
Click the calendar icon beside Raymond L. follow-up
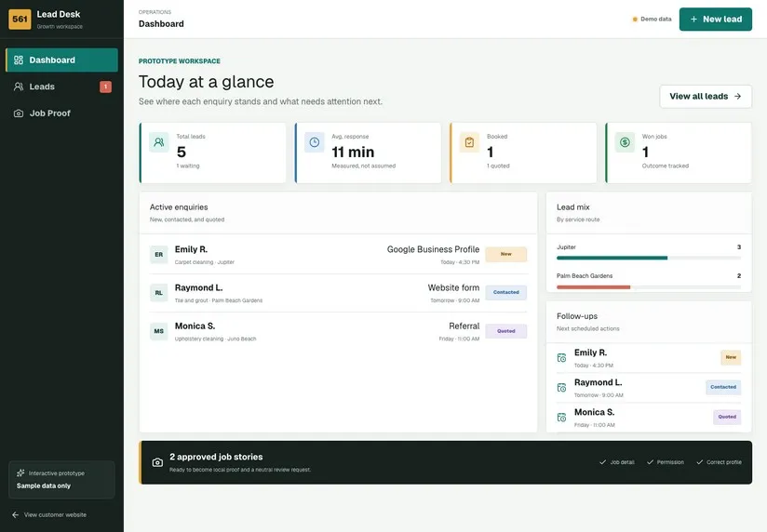point(561,388)
